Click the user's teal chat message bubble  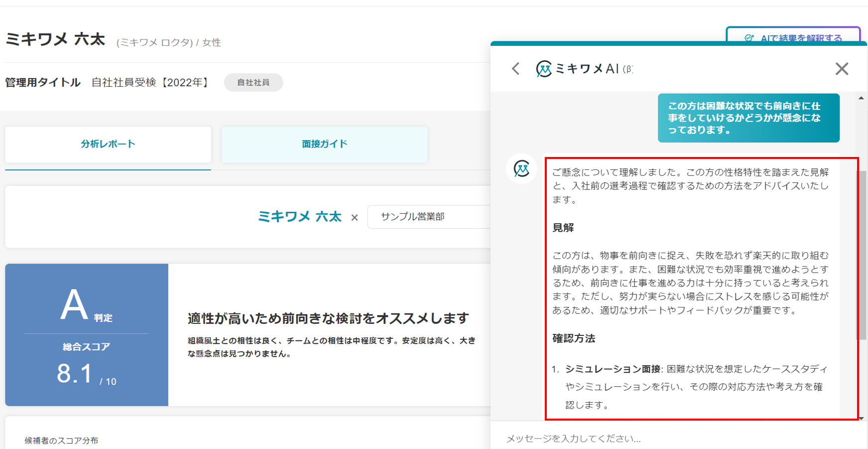[748, 118]
